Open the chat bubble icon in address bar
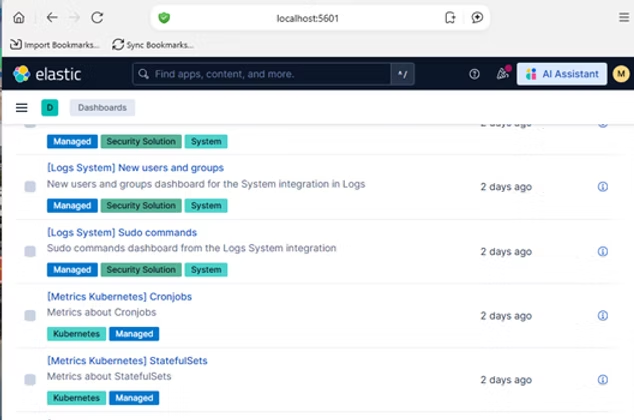 point(477,17)
